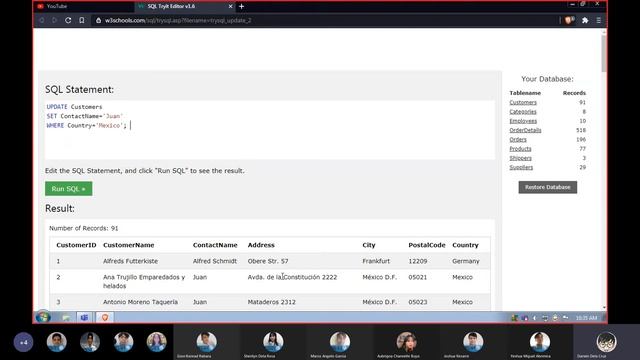Screen dimensions: 640x360
Task: Open the browser hamburger menu
Action: tap(599, 20)
